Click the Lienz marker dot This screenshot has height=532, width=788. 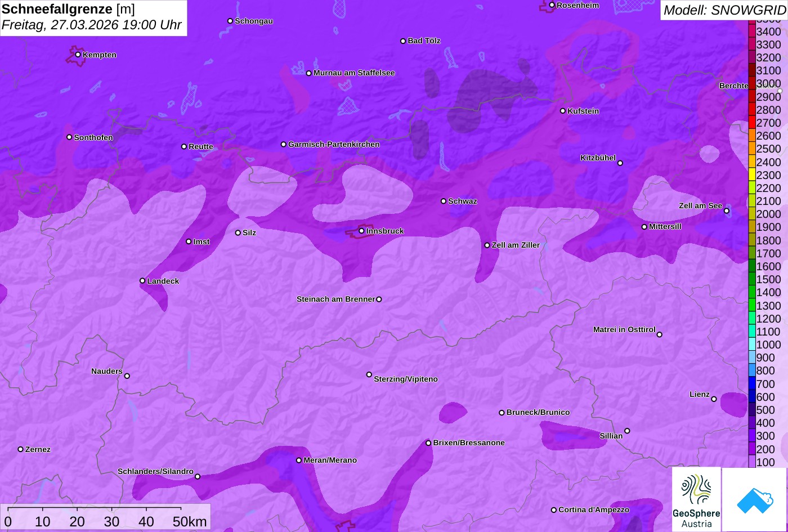coord(714,399)
